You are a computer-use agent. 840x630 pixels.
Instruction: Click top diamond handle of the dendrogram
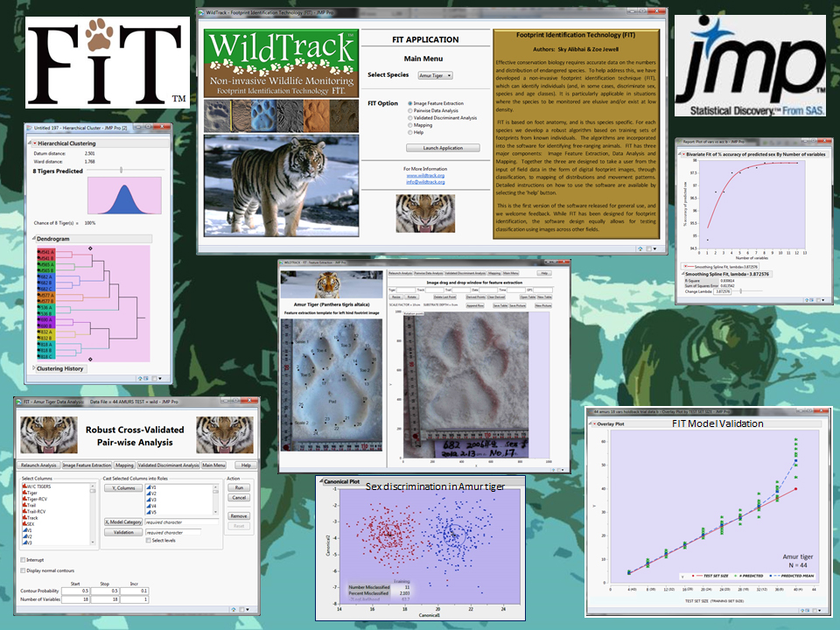pos(90,248)
